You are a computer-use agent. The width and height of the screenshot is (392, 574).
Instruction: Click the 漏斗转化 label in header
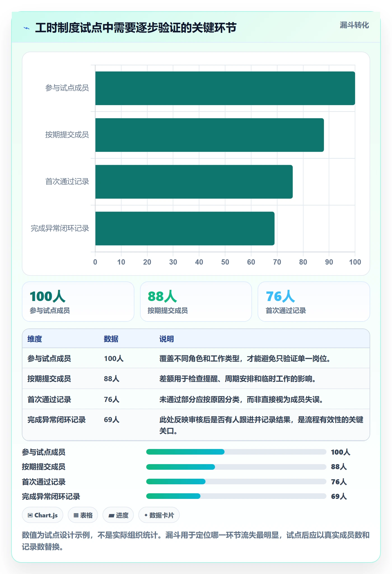click(354, 25)
